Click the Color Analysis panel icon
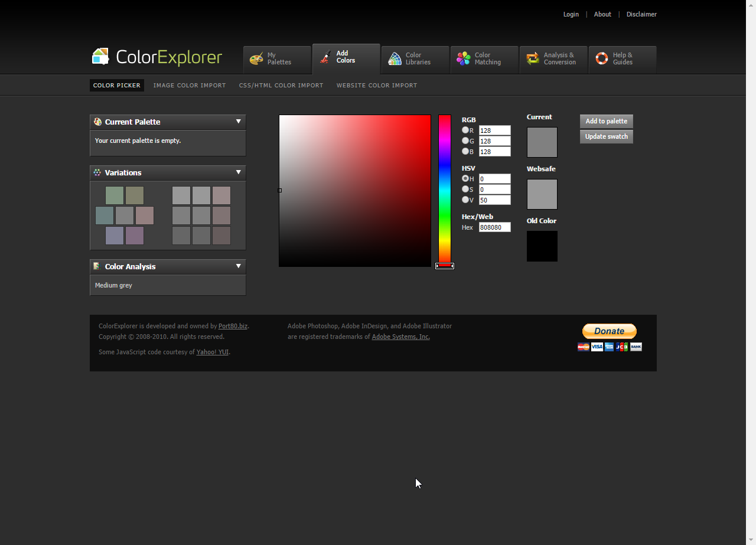This screenshot has height=545, width=756. coord(97,266)
